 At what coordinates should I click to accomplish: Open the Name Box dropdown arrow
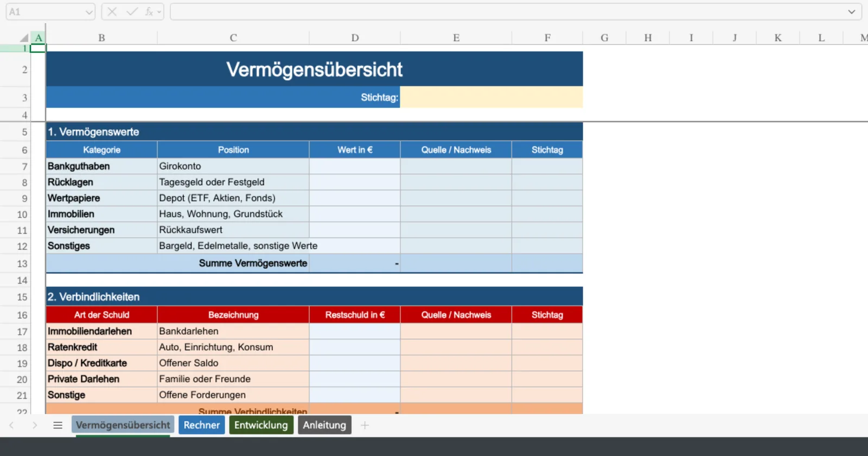(89, 12)
